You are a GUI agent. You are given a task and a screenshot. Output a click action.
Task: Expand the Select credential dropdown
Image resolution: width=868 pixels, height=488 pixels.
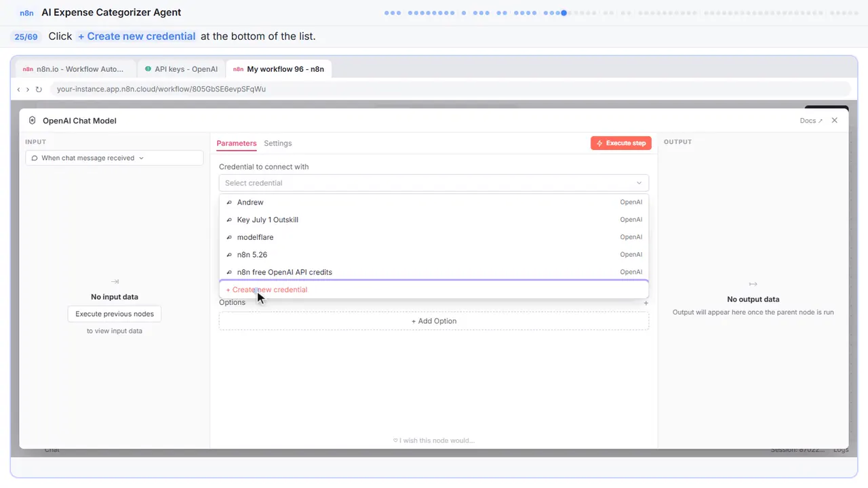[x=434, y=183]
